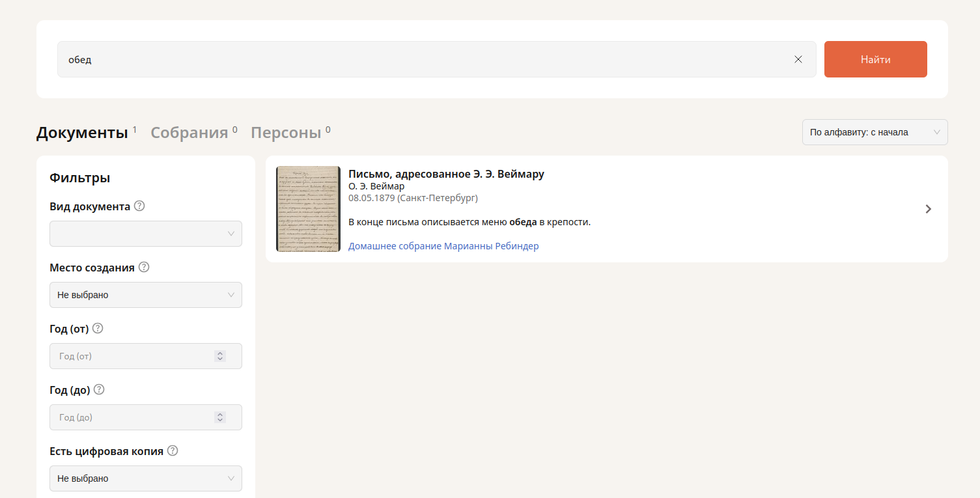
Task: Switch to the Собрания tab
Action: (189, 133)
